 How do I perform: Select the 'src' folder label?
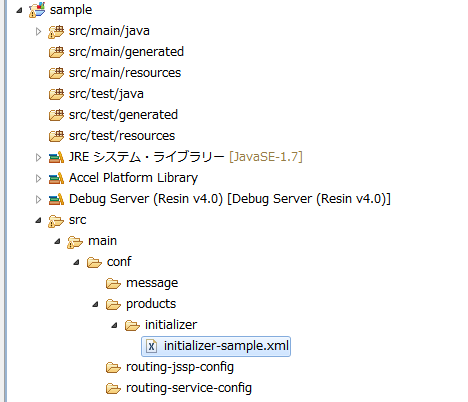78,220
